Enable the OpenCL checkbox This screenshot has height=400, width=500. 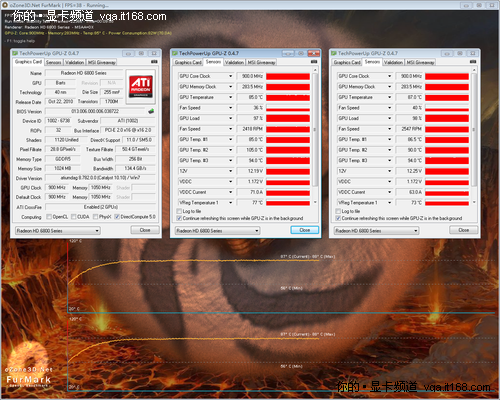coord(49,217)
